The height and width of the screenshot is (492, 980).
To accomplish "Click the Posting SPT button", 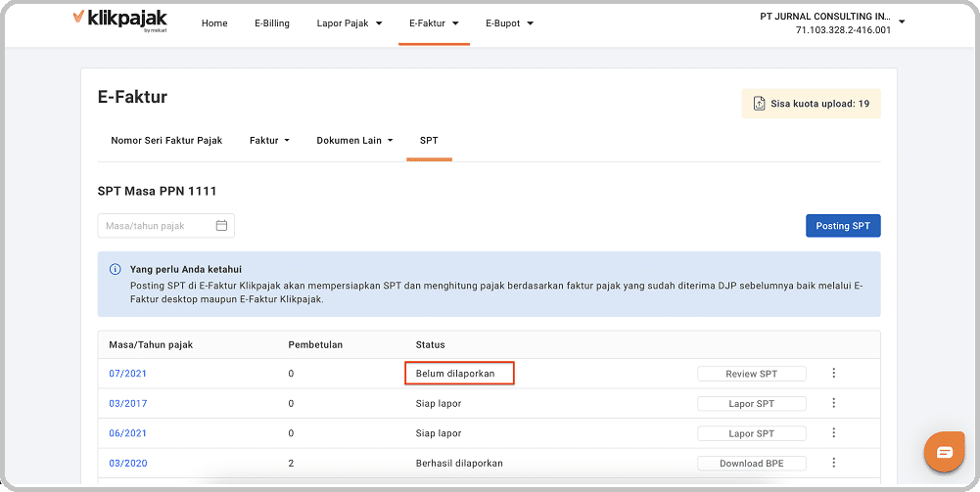I will coord(843,226).
